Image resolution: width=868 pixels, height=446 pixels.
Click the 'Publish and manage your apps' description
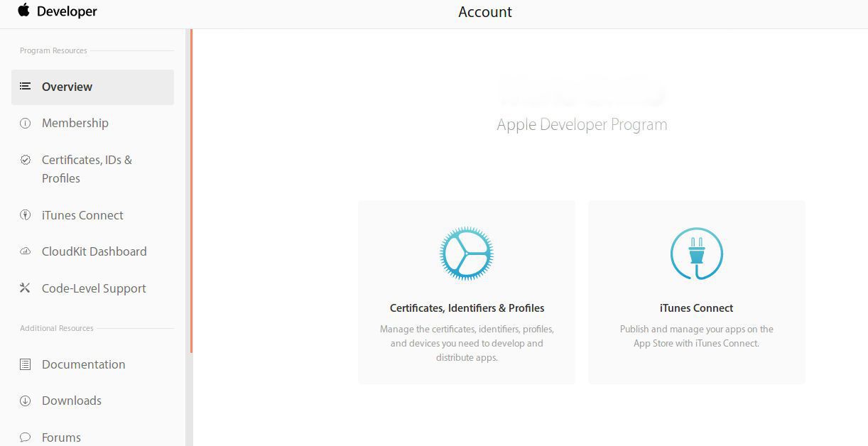697,336
